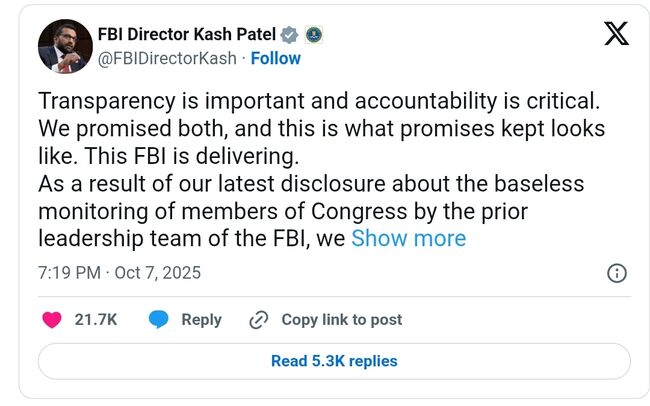Like the post with heart icon
Screen dimensions: 650x406
click(52, 319)
